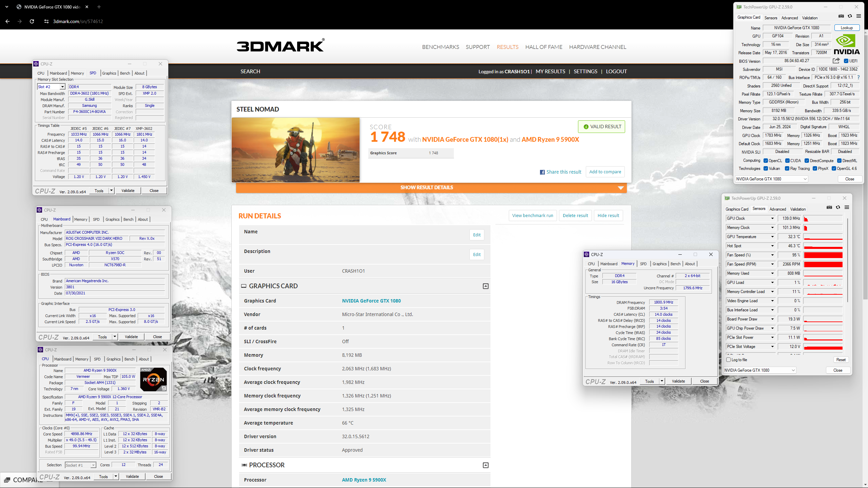Enable the Log to file checkbox
The width and height of the screenshot is (868, 488).
(x=728, y=360)
